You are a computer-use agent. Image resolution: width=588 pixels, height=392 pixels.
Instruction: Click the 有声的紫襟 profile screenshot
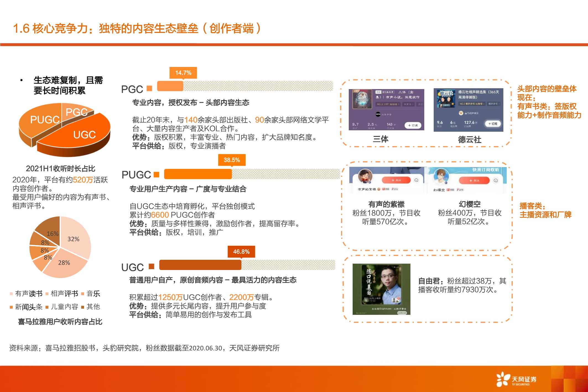[386, 180]
